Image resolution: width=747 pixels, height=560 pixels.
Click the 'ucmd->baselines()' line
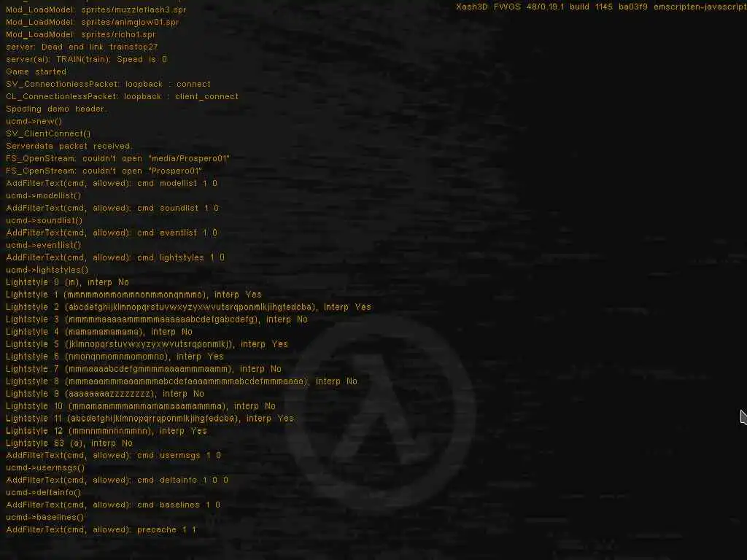[x=44, y=517]
